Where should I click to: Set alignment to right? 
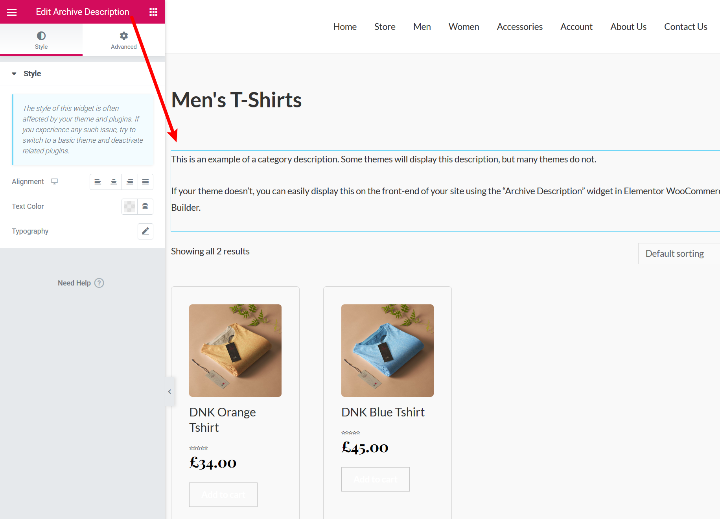point(130,181)
